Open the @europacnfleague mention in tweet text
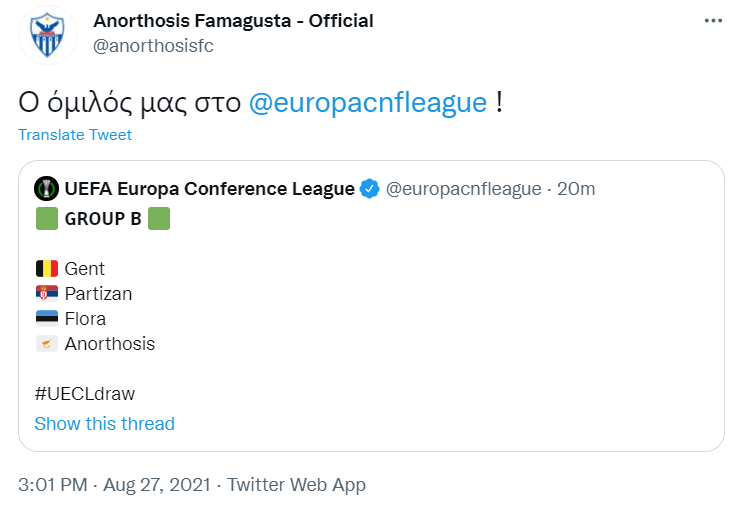 point(368,102)
